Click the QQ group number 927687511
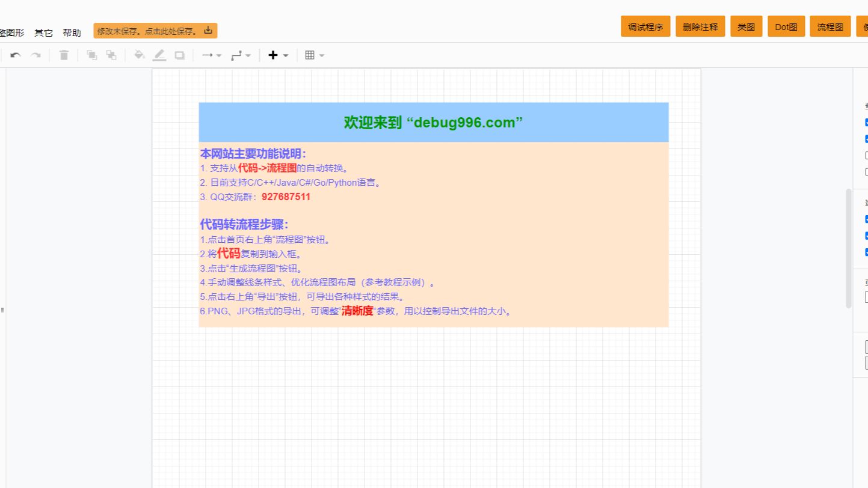This screenshot has width=868, height=488. [286, 197]
